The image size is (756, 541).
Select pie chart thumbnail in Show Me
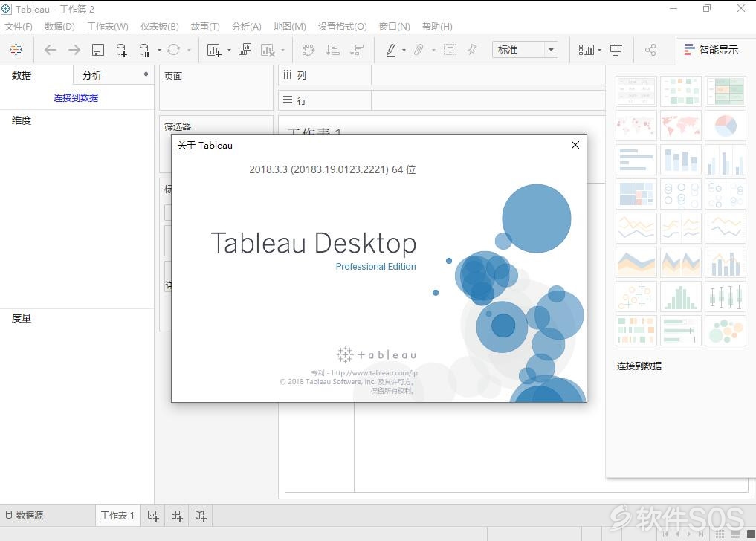(725, 126)
